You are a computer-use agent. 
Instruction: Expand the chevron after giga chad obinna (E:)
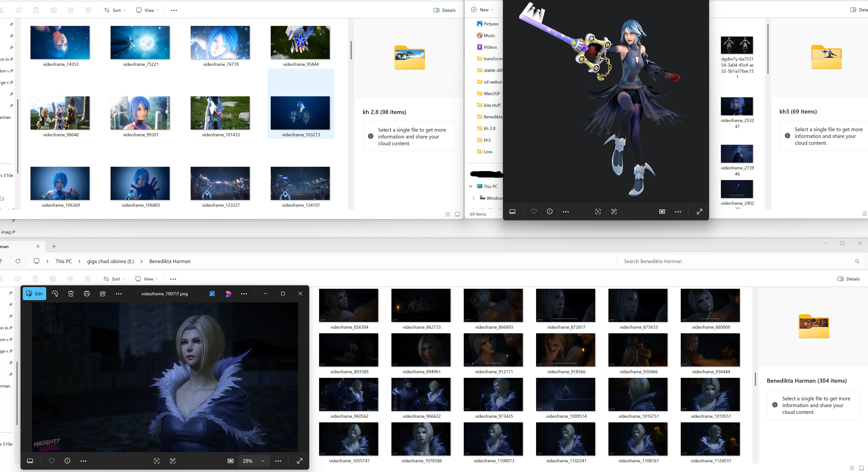(x=142, y=261)
